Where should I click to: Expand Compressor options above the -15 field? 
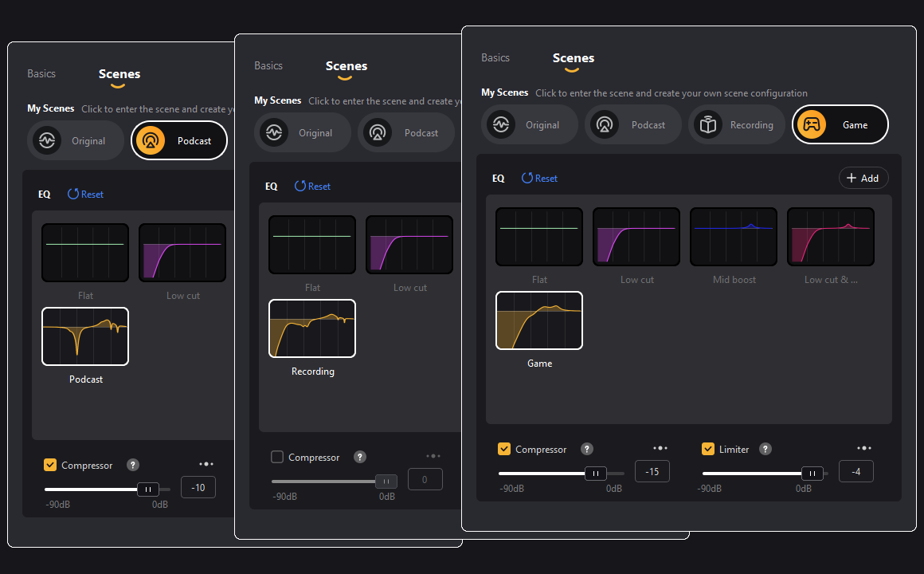coord(660,448)
